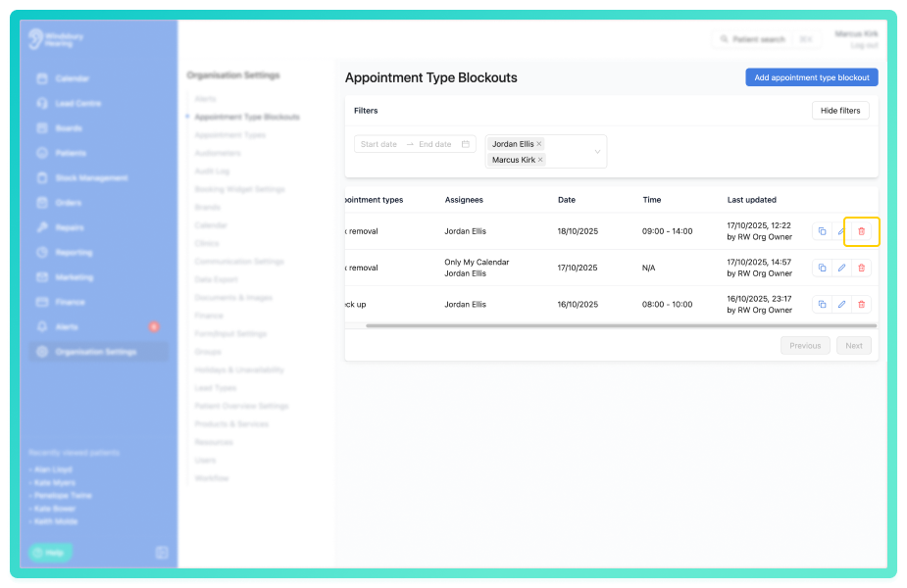Click the 08:00 - 10:00 time cell
Viewport: 907px width, 588px height.
pyautogui.click(x=668, y=304)
